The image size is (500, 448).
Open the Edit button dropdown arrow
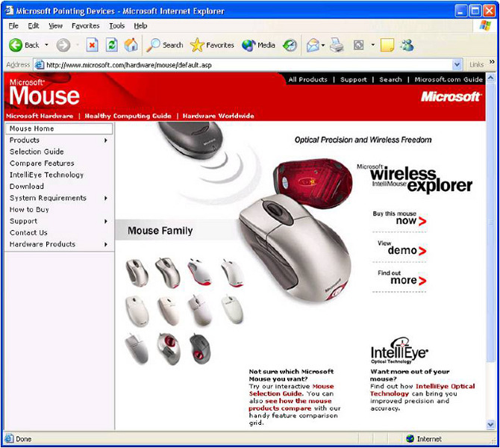(372, 46)
